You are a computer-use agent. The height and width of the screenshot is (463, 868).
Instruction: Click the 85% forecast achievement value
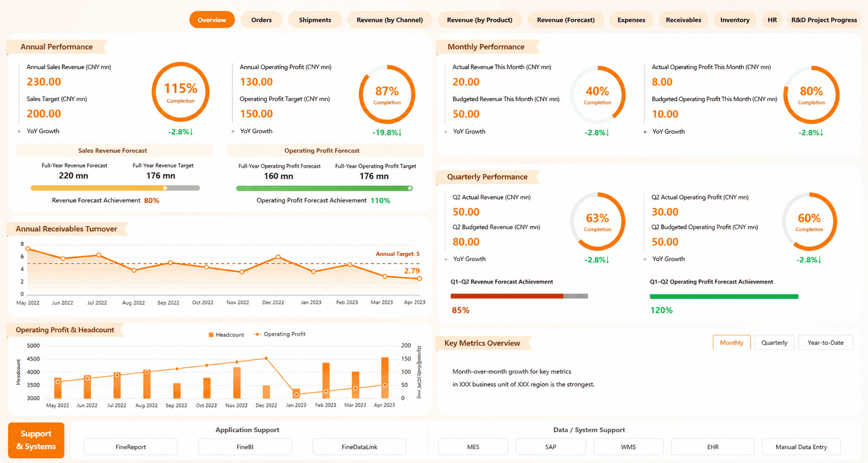coord(460,310)
